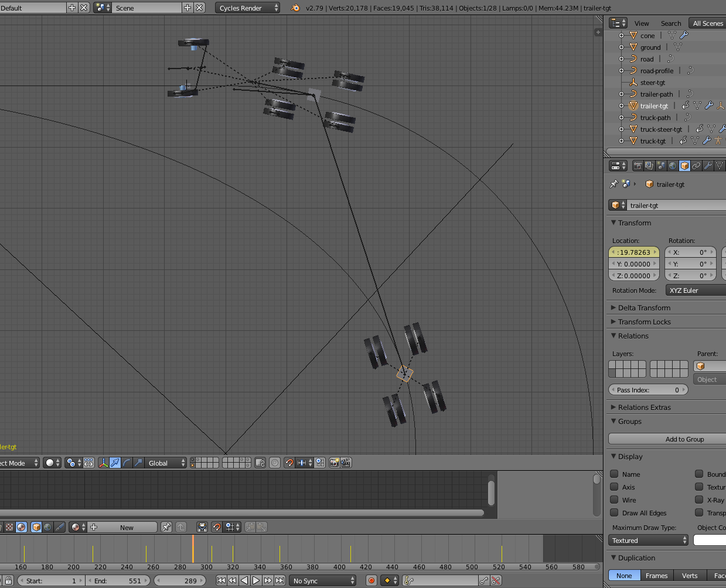
Task: Click the pin icon in properties breadcrumb
Action: [613, 184]
